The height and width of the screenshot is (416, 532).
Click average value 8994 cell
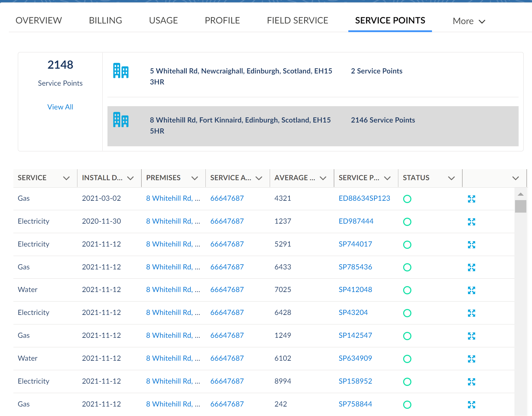283,381
